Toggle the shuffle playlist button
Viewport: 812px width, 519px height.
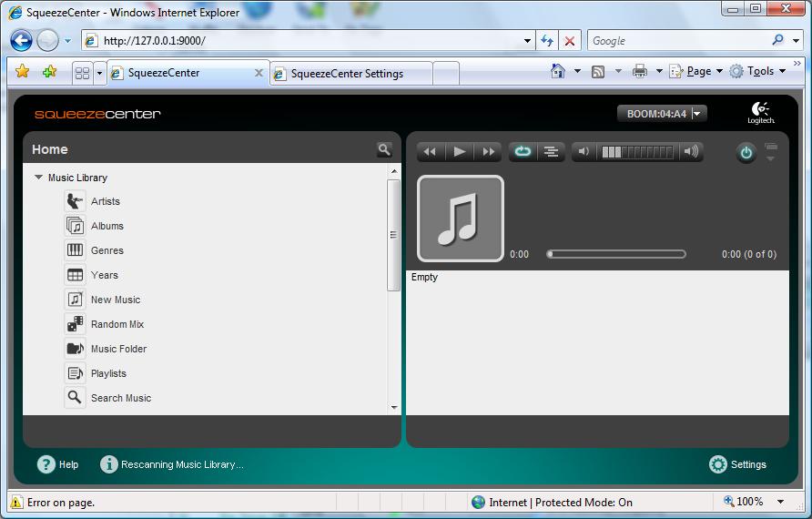(551, 152)
